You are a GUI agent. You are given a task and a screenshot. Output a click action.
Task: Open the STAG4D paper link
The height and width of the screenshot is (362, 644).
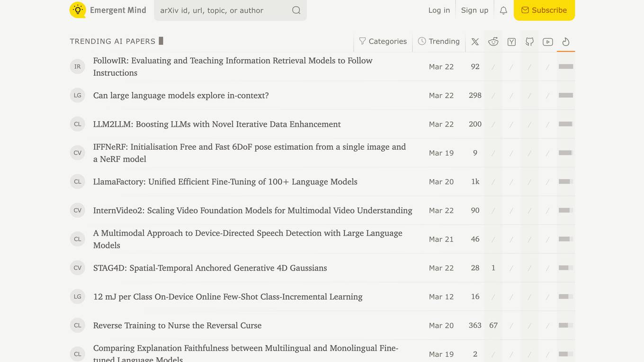[x=210, y=268]
